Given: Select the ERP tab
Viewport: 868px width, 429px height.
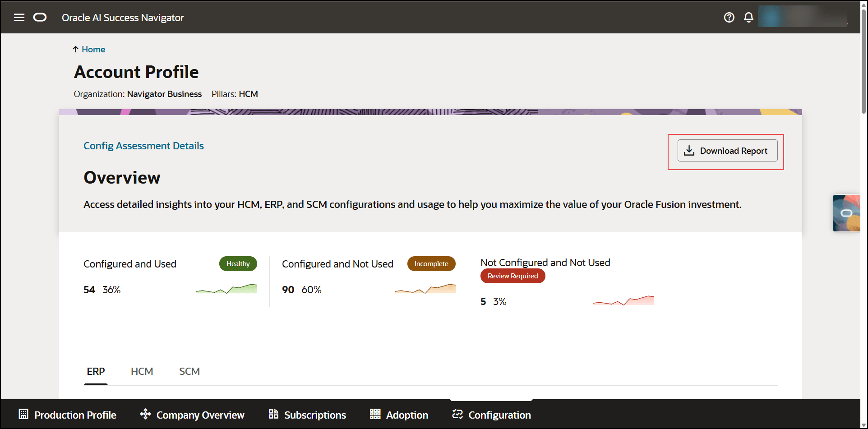Looking at the screenshot, I should click(x=96, y=372).
